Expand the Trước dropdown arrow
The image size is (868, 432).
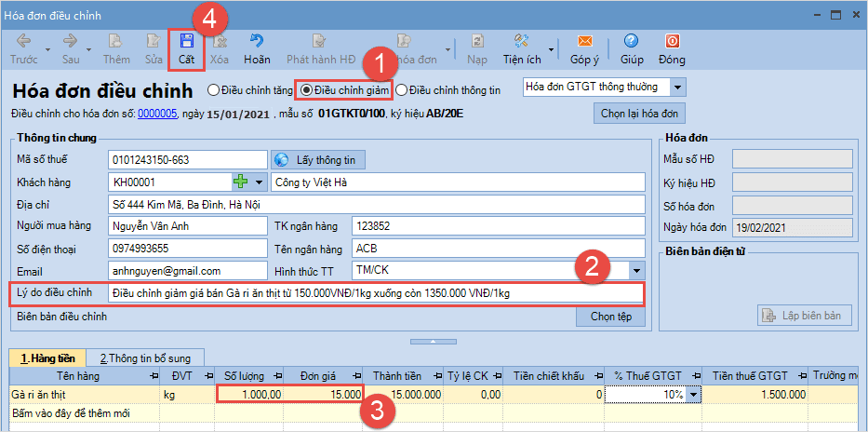[x=47, y=49]
